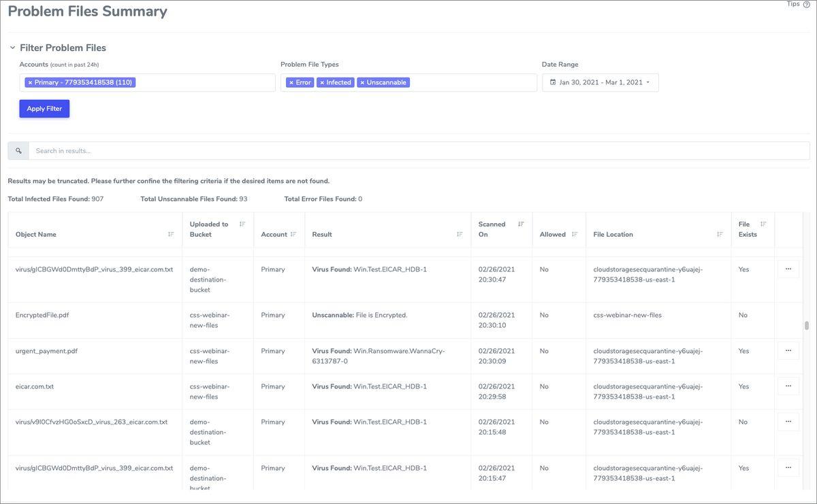Sort by the File Exists column icon
This screenshot has height=504, width=817.
click(763, 224)
